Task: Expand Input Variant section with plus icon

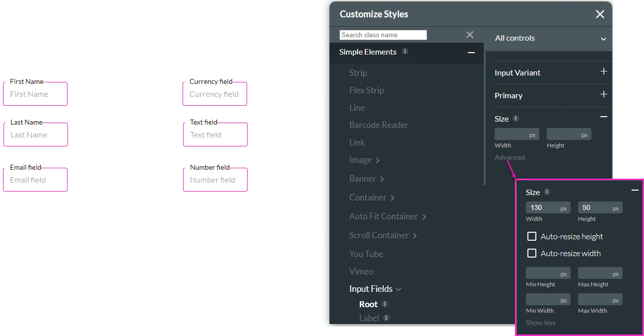Action: pyautogui.click(x=603, y=71)
